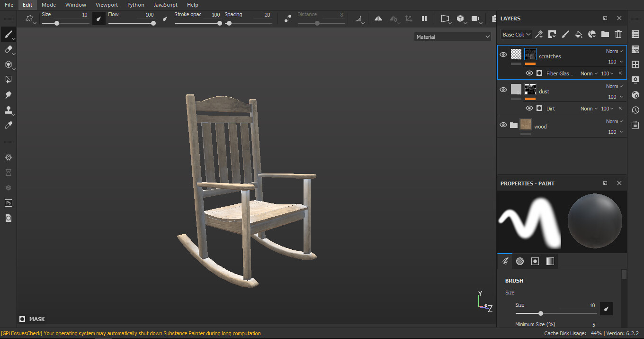Add a new fill layer via paint bucket icon
The width and height of the screenshot is (644, 339).
[x=579, y=34]
